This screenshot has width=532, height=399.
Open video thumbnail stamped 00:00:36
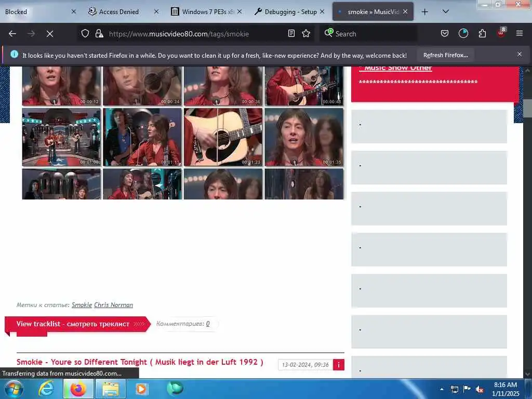tap(223, 86)
